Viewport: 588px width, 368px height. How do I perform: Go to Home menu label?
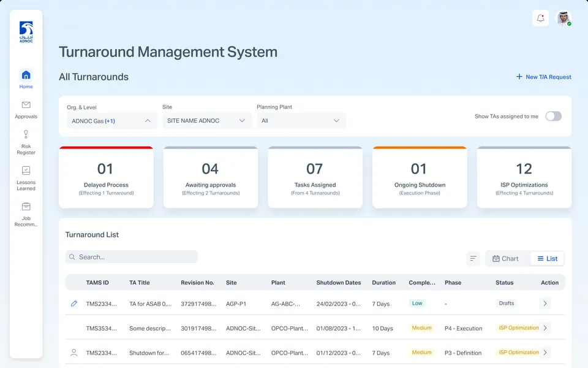coord(26,86)
